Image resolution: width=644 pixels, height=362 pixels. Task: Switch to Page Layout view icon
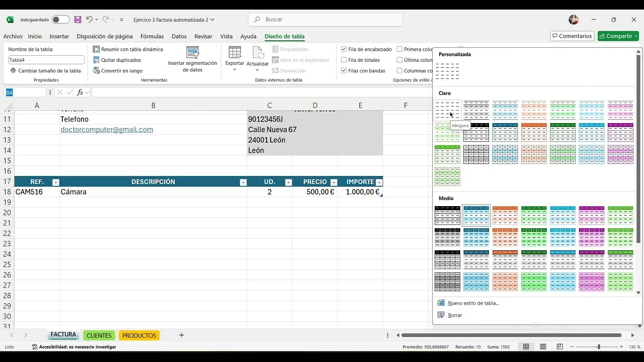[543, 347]
